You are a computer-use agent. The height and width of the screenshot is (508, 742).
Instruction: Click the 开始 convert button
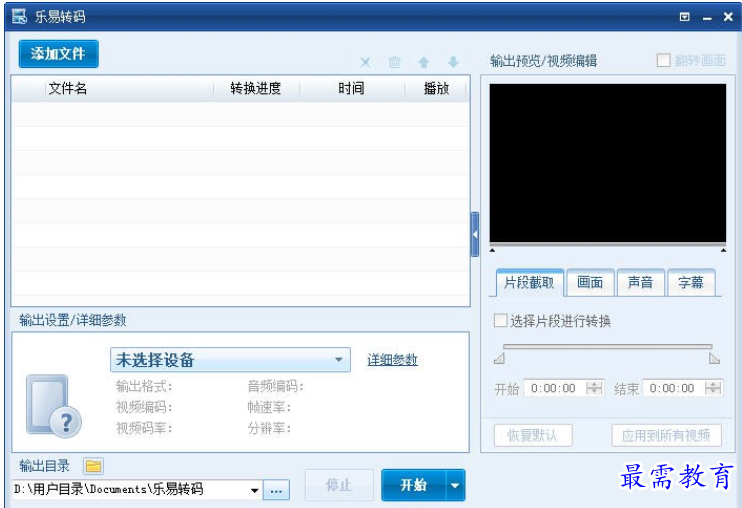pos(413,485)
